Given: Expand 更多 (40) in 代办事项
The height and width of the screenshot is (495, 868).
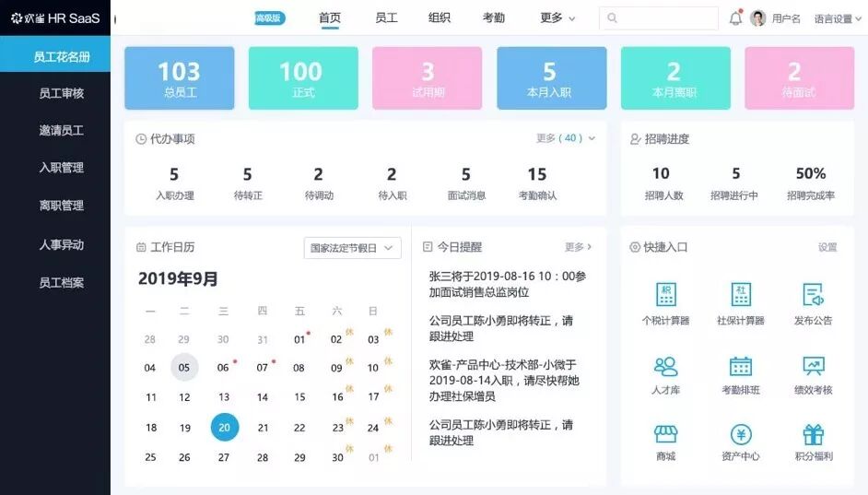Looking at the screenshot, I should click(x=566, y=138).
